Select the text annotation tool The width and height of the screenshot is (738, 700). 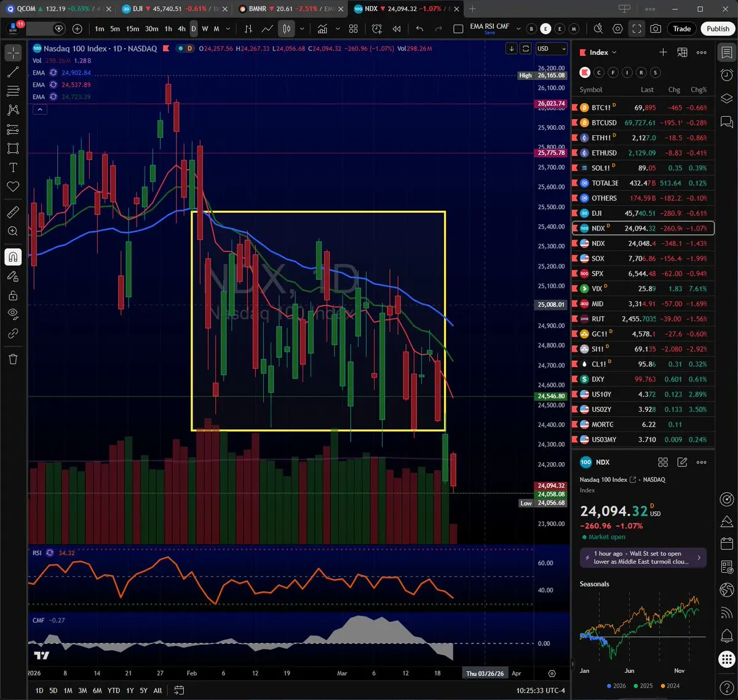[13, 168]
